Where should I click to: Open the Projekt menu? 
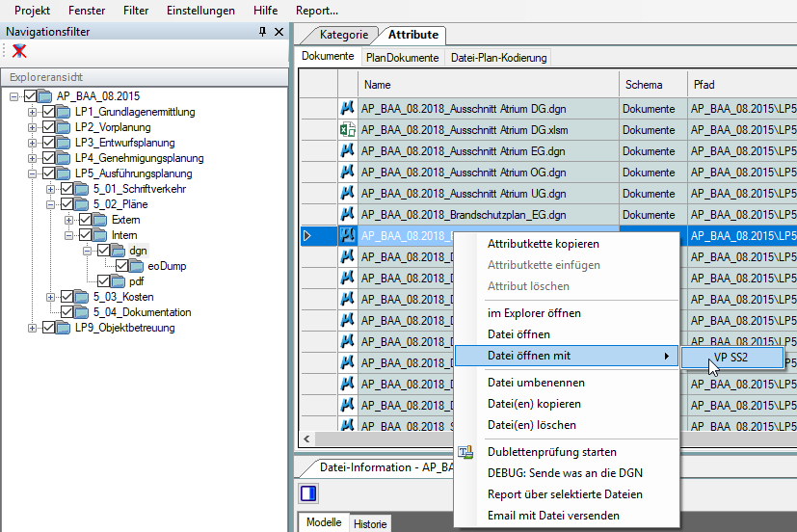point(32,11)
